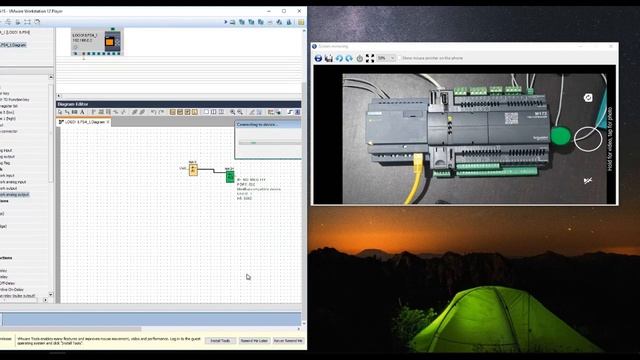Tap the switch camera icon on phone view
The image size is (640, 360).
(x=588, y=98)
